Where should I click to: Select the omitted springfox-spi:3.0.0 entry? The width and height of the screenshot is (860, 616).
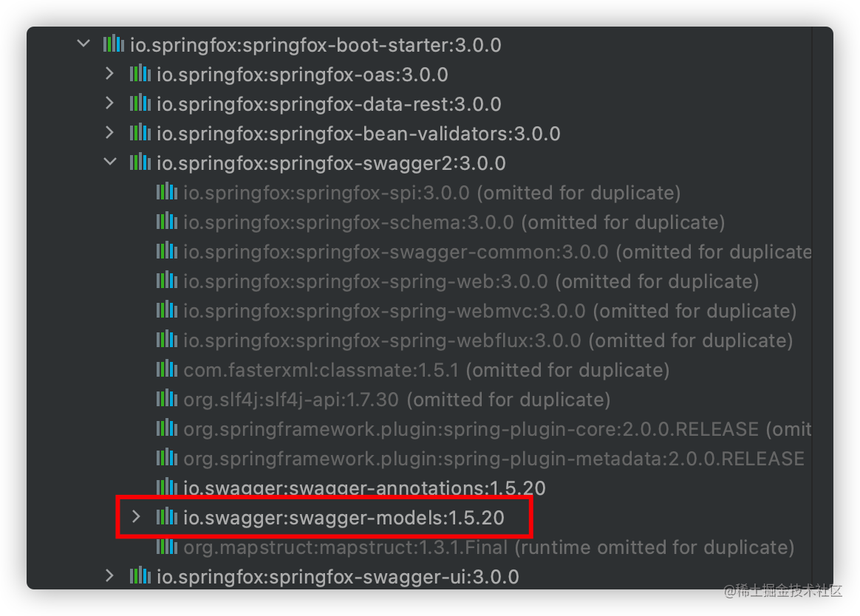click(431, 193)
